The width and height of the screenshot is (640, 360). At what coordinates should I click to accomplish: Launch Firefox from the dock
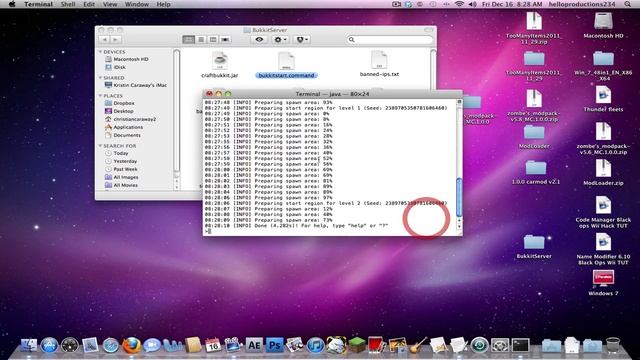tap(131, 345)
